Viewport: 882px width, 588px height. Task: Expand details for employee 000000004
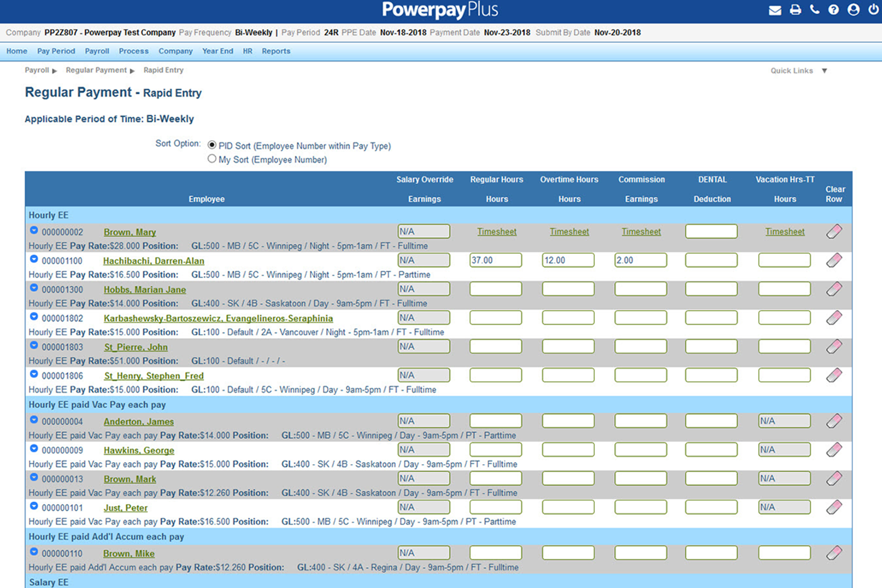pyautogui.click(x=34, y=420)
